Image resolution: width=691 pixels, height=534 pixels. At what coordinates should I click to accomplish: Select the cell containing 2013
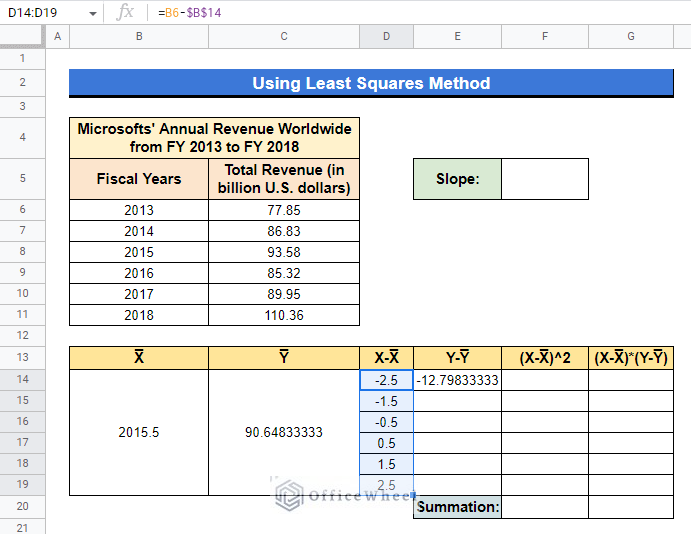pyautogui.click(x=139, y=210)
